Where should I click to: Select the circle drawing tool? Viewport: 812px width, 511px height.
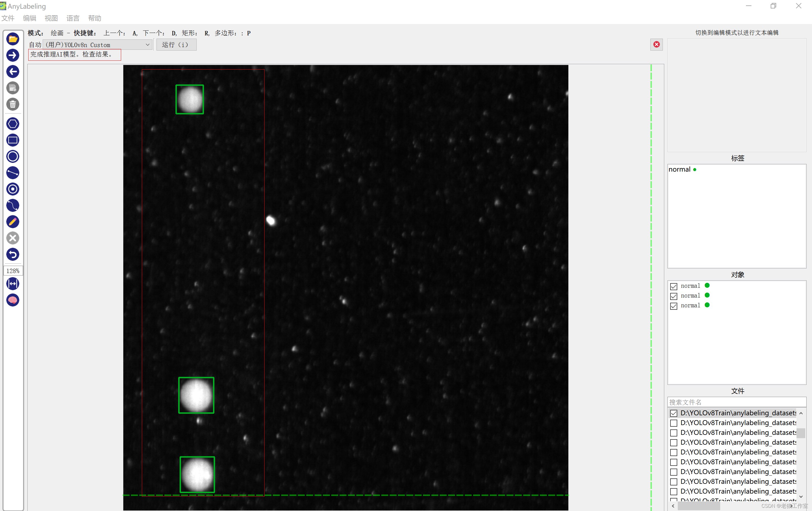(x=13, y=157)
